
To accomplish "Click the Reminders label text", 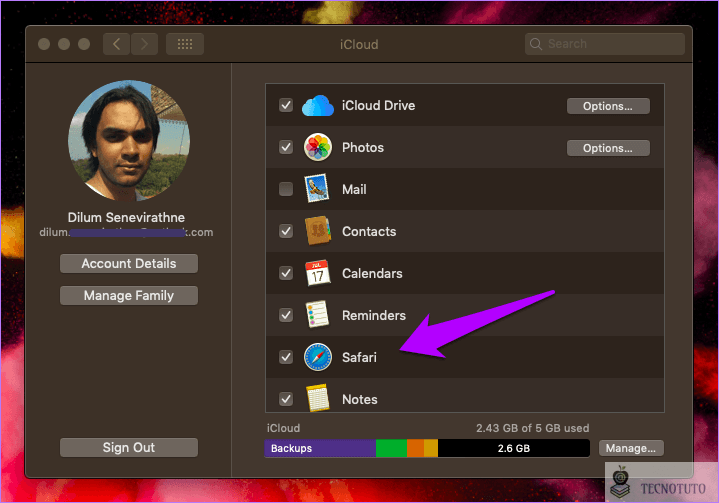I will [374, 315].
